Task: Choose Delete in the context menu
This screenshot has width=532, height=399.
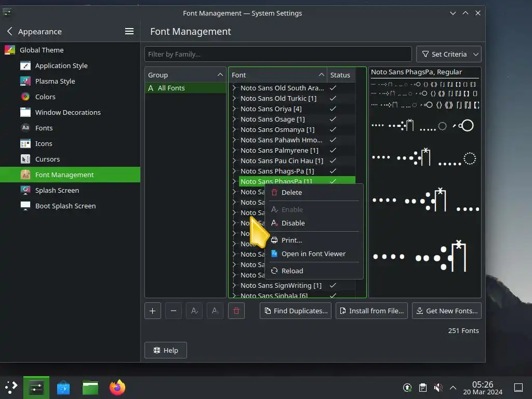Action: click(x=314, y=192)
